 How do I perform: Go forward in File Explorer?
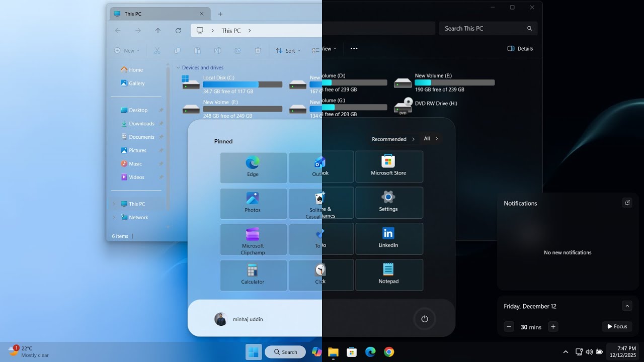click(x=138, y=31)
